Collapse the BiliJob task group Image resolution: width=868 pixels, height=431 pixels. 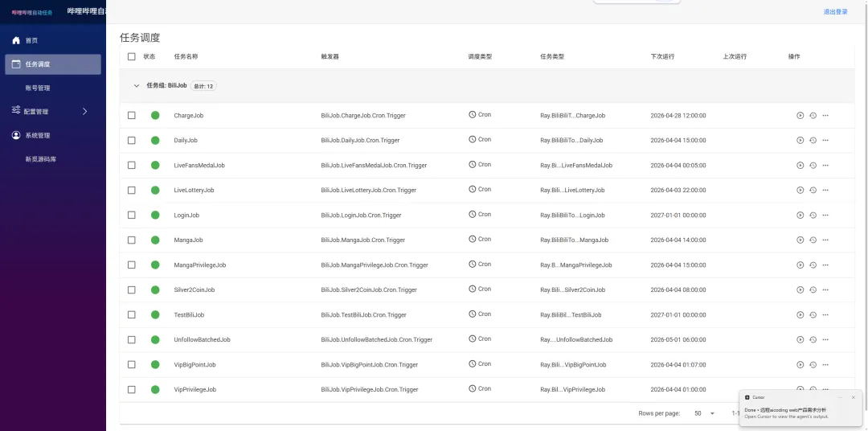137,86
